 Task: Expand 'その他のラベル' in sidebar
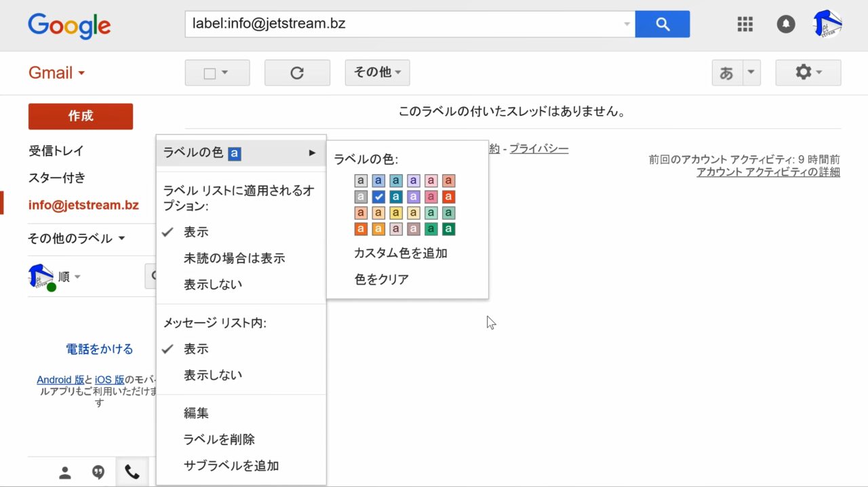click(76, 239)
